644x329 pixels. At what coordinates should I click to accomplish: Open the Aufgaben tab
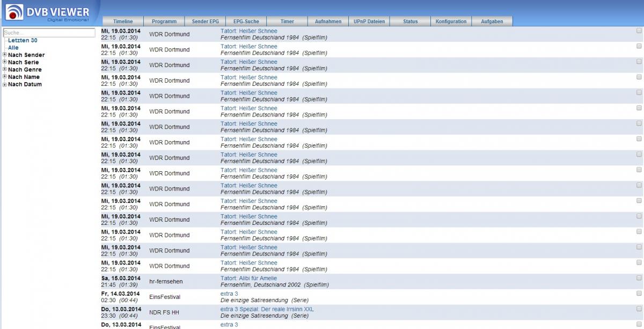[x=492, y=21]
